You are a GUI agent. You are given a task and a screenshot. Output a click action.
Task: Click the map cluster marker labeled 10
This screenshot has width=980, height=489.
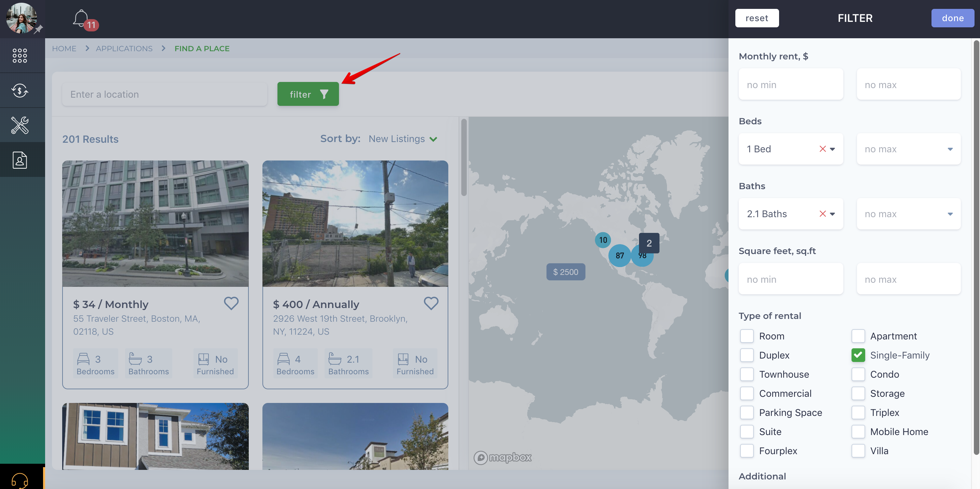click(x=603, y=240)
